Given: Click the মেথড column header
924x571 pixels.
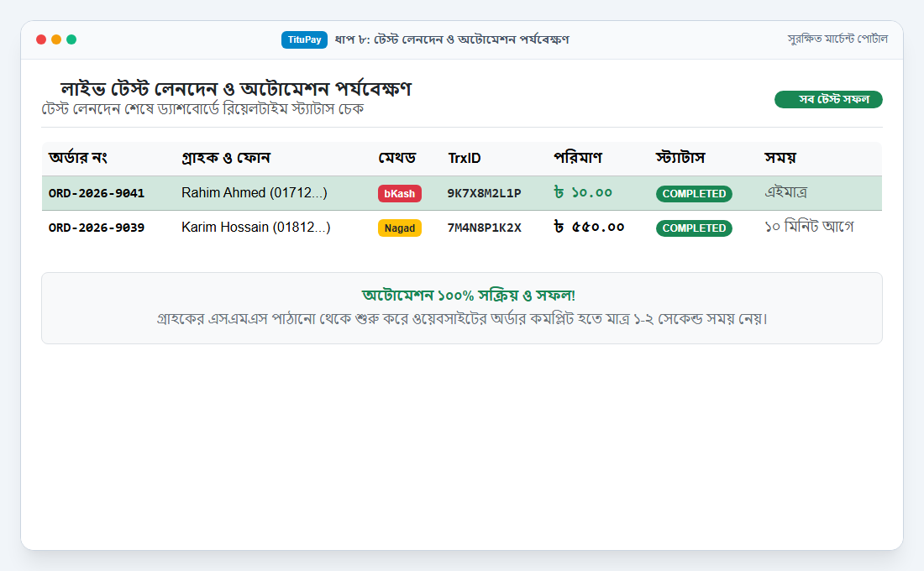Looking at the screenshot, I should (397, 158).
